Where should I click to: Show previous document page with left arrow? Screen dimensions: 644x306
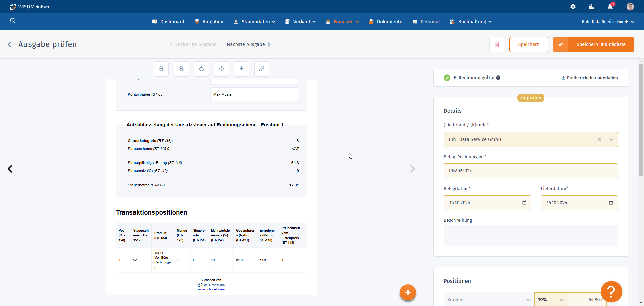point(10,169)
